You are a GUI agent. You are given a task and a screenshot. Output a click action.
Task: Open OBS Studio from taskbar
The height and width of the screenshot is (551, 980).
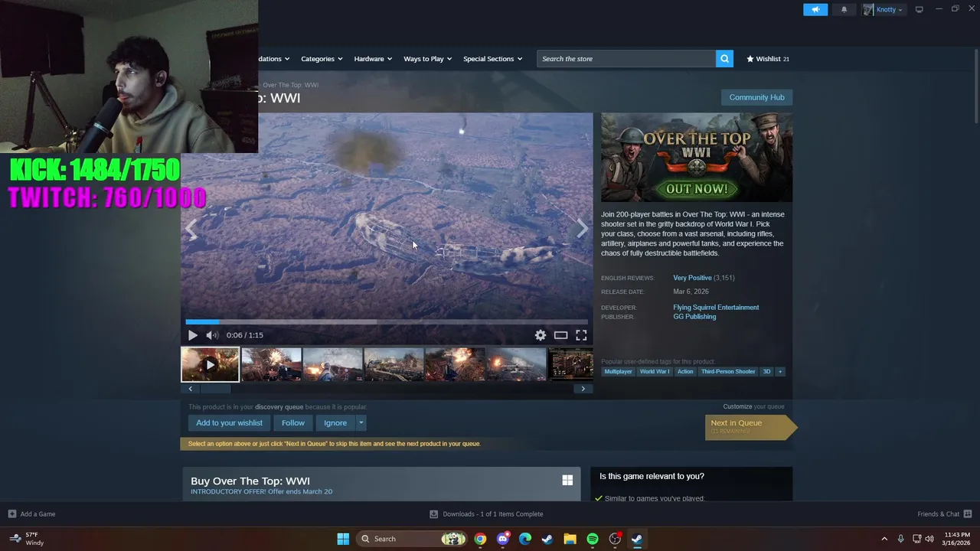coord(615,539)
